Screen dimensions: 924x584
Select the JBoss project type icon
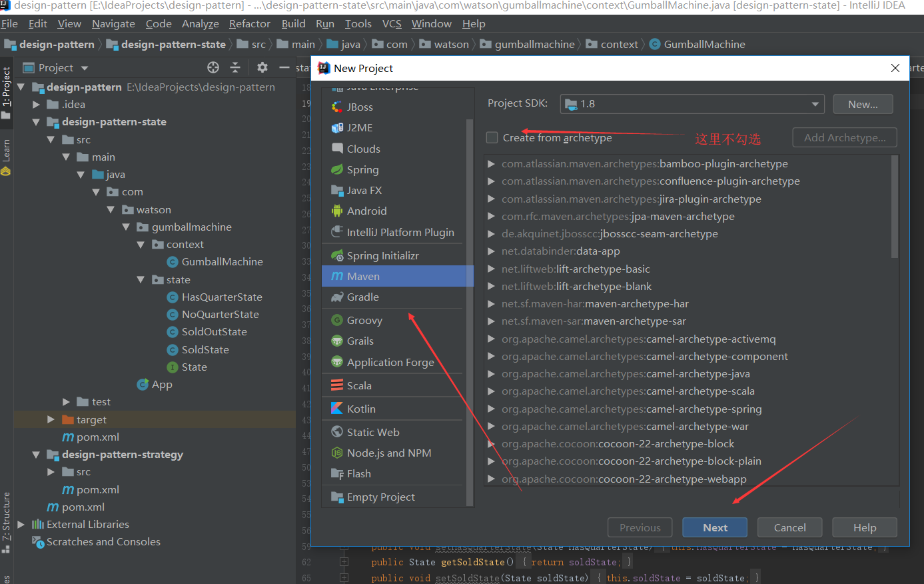tap(337, 107)
